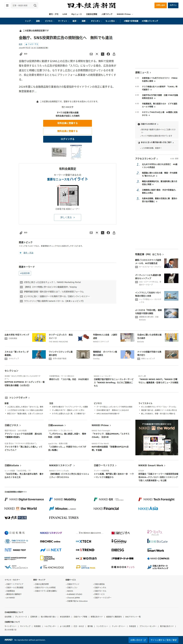Viewport: 183px width, 644px height.
Task: Share on X, top icon
Action: [x=103, y=54]
